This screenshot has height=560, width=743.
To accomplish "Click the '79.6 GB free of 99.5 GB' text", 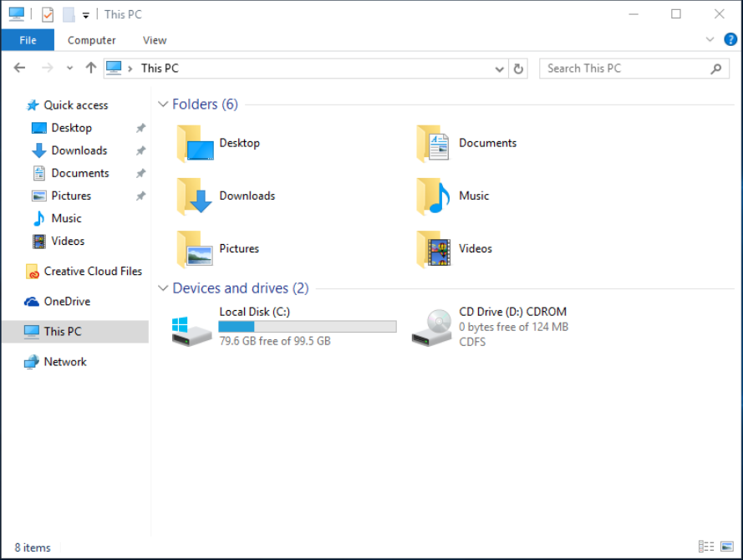I will click(x=275, y=341).
